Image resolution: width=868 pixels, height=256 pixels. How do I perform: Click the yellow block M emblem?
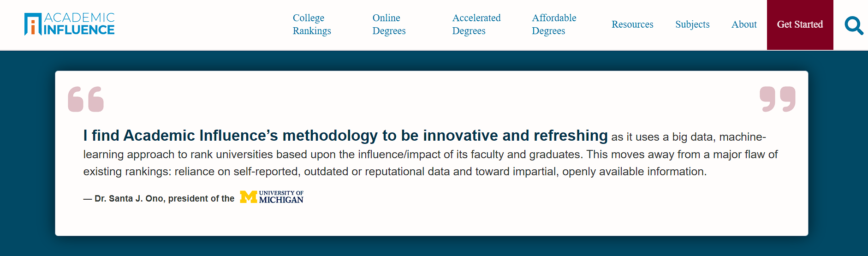pos(249,197)
